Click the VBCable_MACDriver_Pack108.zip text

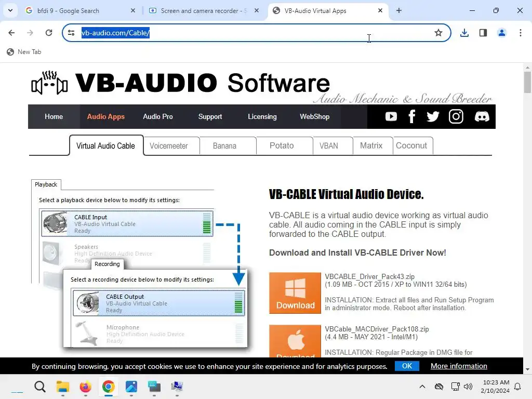tap(377, 329)
